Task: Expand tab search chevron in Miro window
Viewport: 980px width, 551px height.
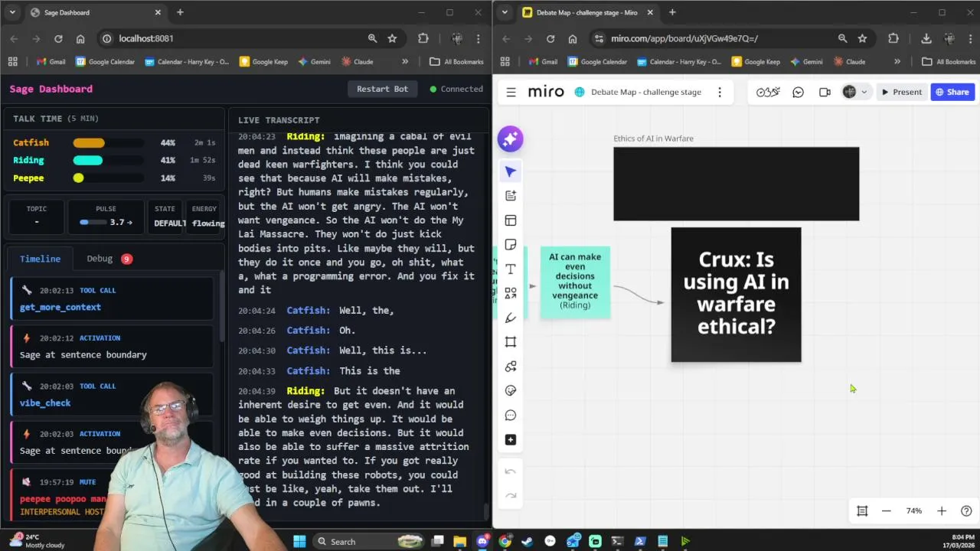Action: (504, 12)
